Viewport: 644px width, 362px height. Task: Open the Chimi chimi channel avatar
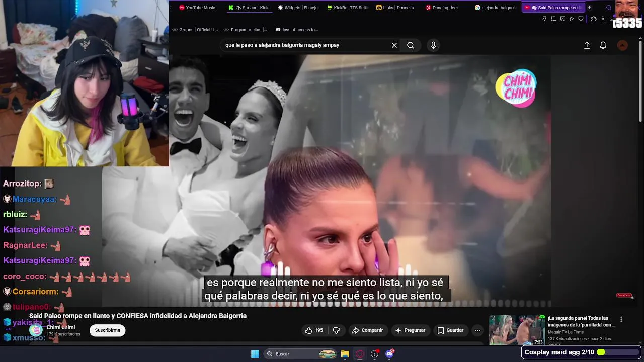(35, 330)
